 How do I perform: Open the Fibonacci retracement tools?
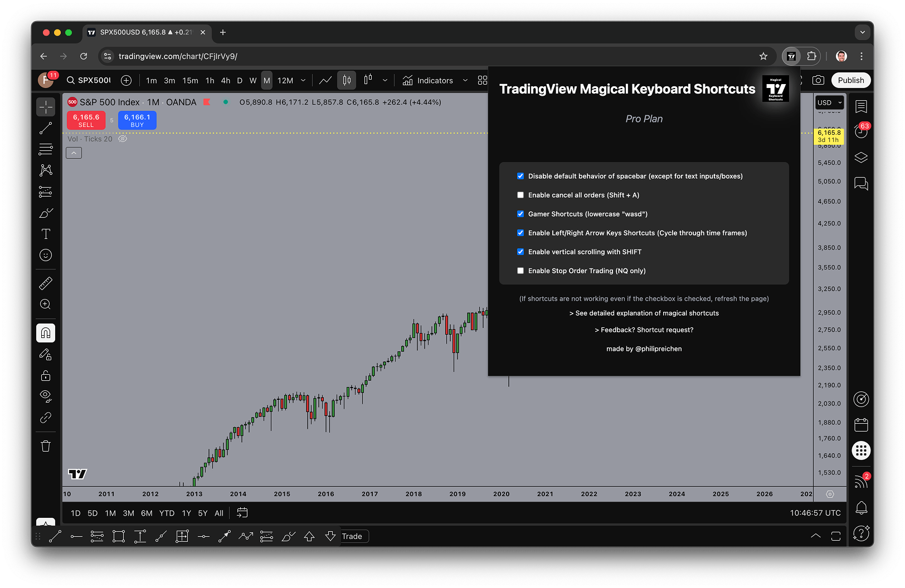pos(46,149)
